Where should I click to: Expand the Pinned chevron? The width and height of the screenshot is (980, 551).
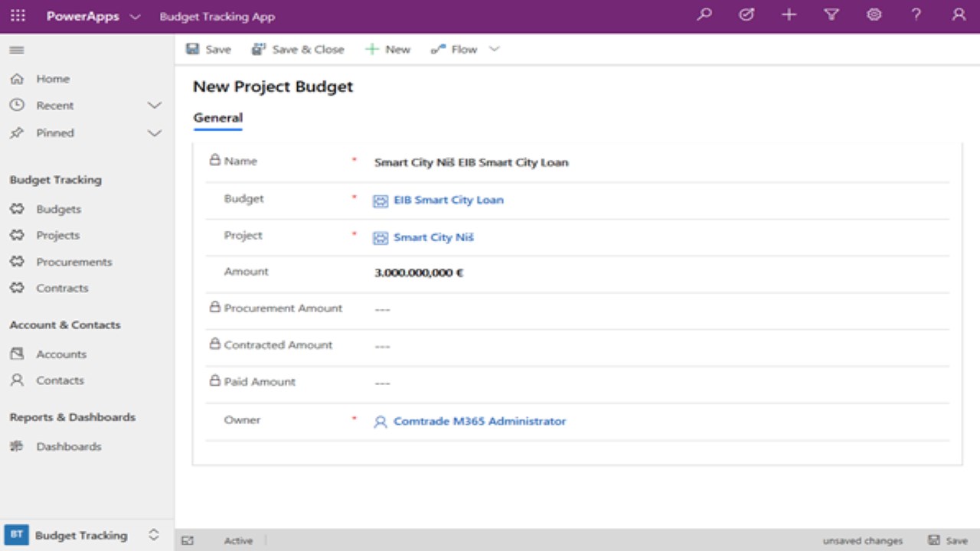155,133
